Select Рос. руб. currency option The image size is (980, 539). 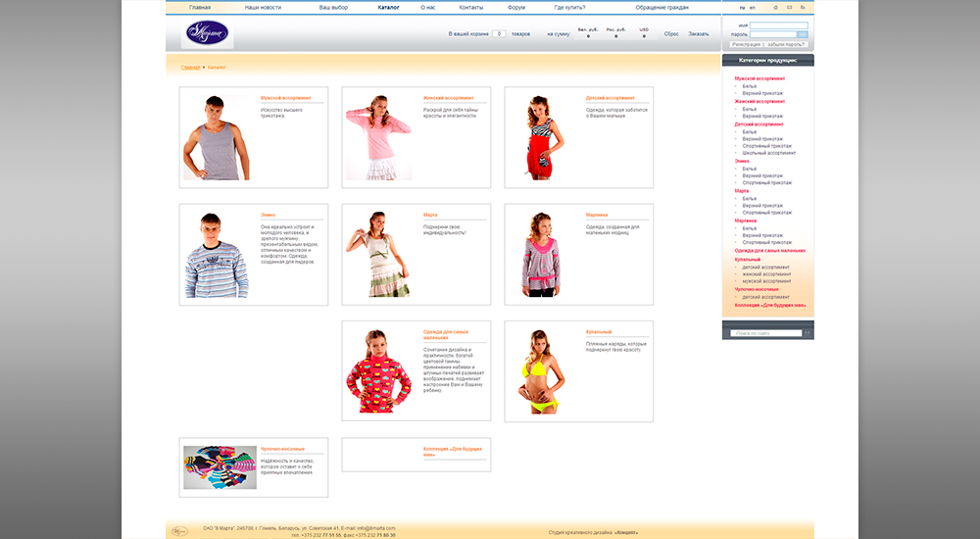point(616,36)
